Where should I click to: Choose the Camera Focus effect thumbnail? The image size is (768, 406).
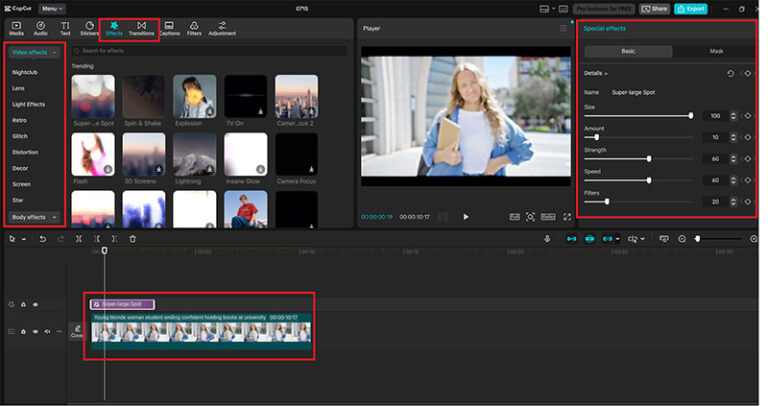click(296, 154)
